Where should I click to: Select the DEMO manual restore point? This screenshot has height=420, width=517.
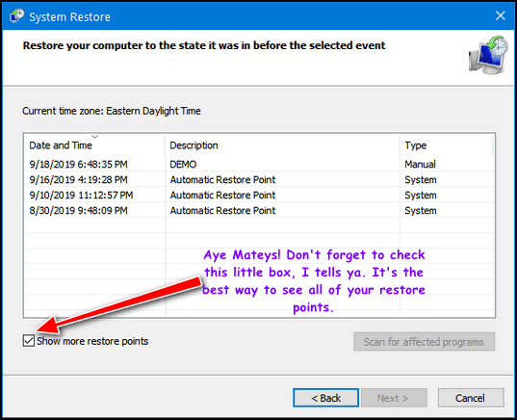[x=259, y=164]
